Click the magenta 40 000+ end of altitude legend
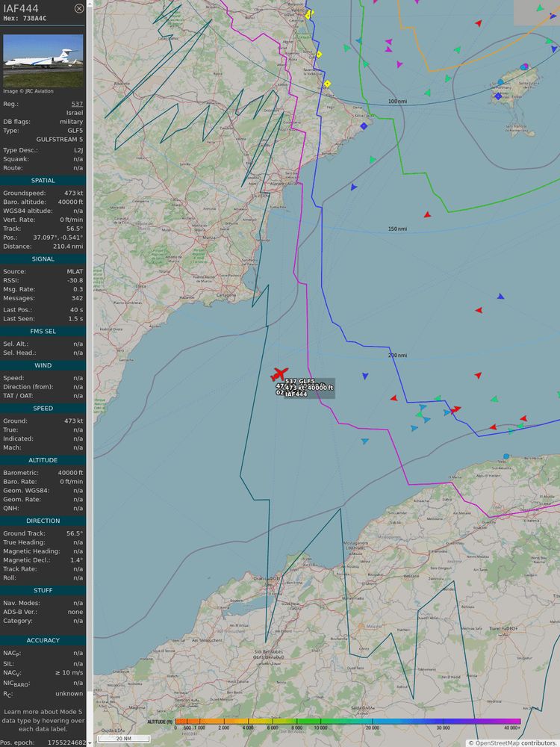560x747 pixels. (512, 722)
